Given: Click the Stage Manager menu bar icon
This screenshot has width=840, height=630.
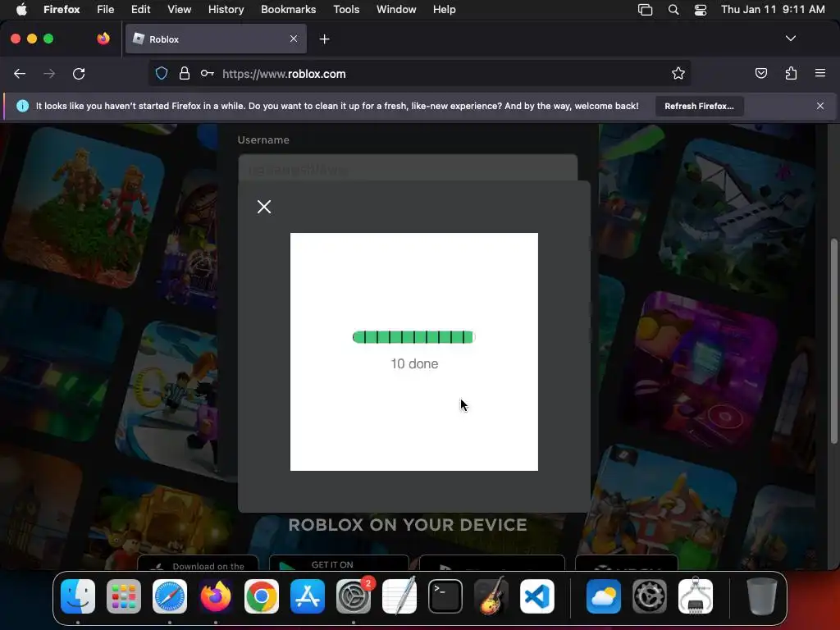Looking at the screenshot, I should pos(645,10).
